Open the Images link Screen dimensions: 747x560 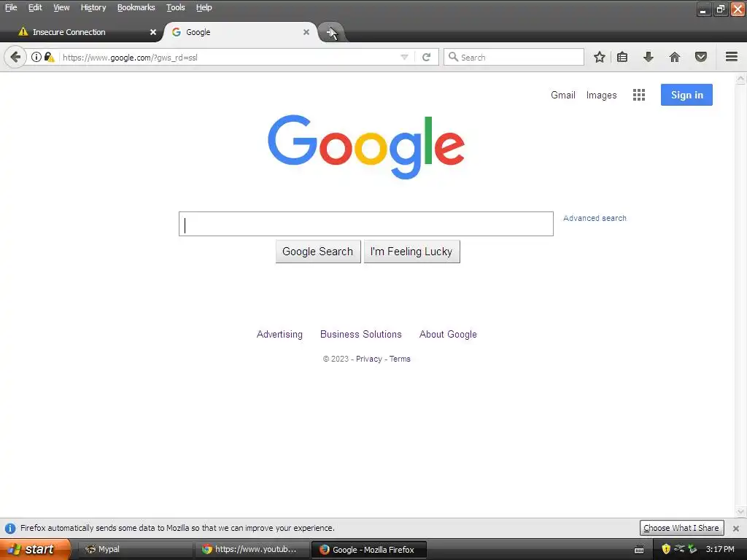point(601,96)
